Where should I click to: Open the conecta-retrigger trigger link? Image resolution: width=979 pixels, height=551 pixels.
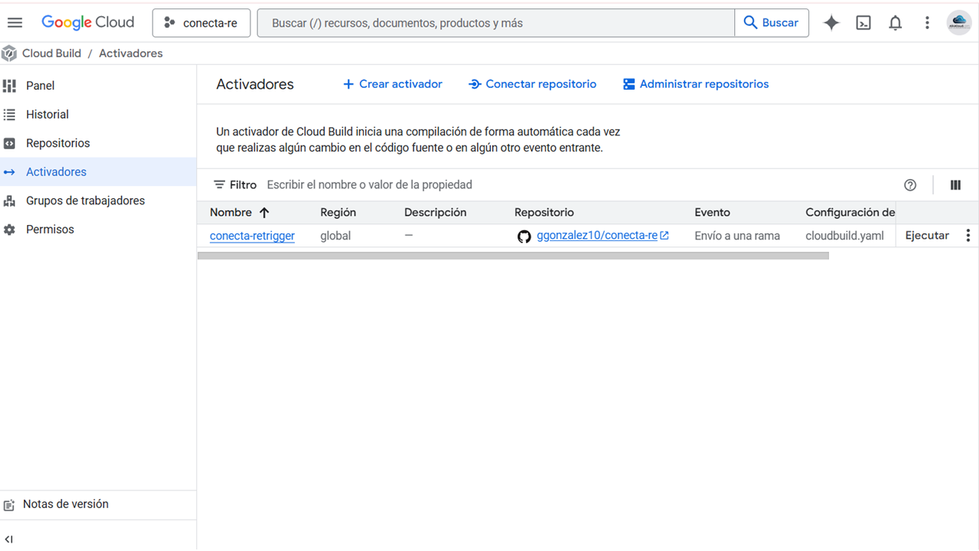252,236
